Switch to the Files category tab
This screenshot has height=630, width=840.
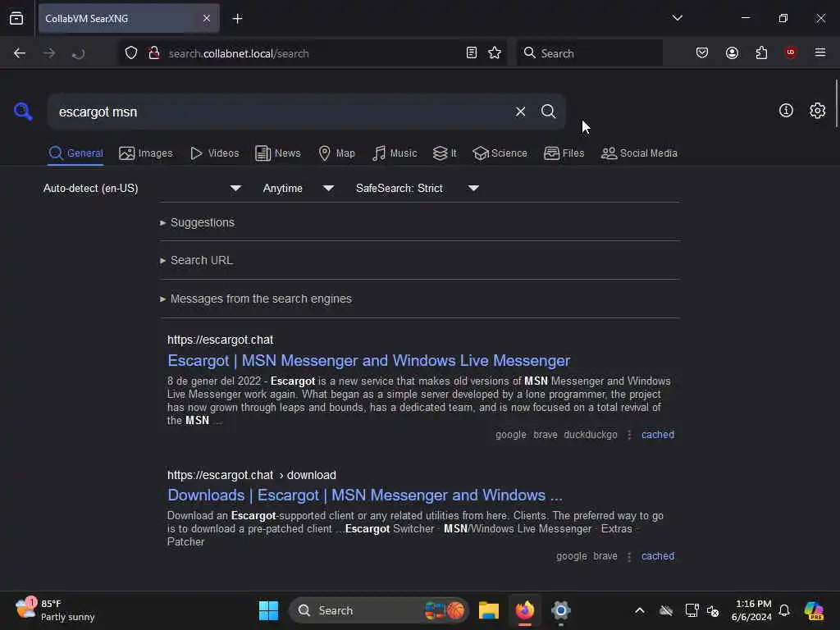[x=564, y=153]
